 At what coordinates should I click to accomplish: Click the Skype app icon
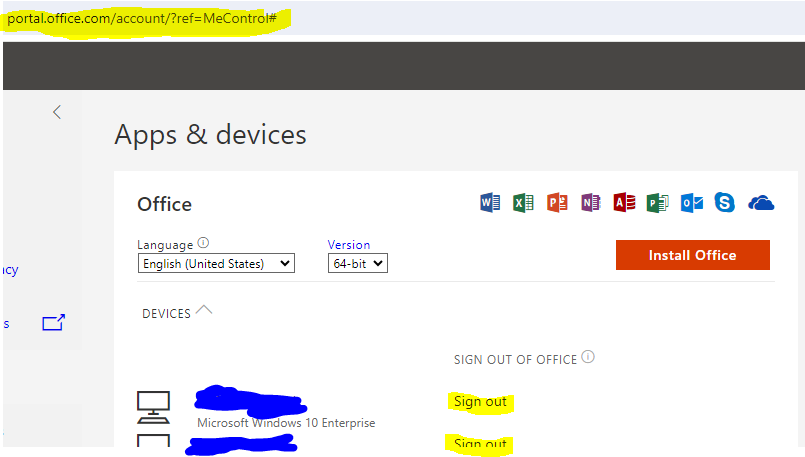click(x=724, y=203)
